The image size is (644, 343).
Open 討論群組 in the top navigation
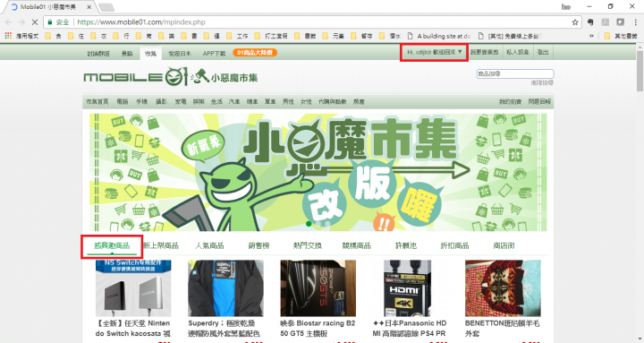(x=98, y=53)
